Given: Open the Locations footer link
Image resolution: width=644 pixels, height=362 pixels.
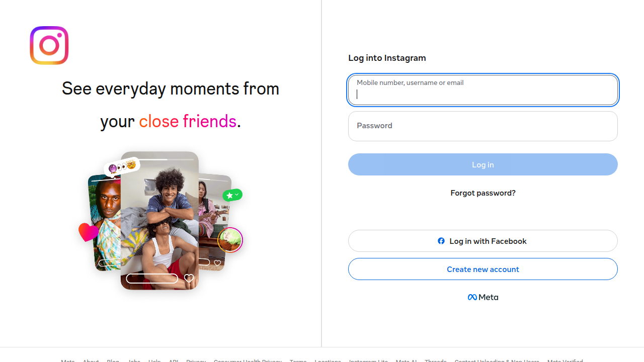Looking at the screenshot, I should 328,360.
